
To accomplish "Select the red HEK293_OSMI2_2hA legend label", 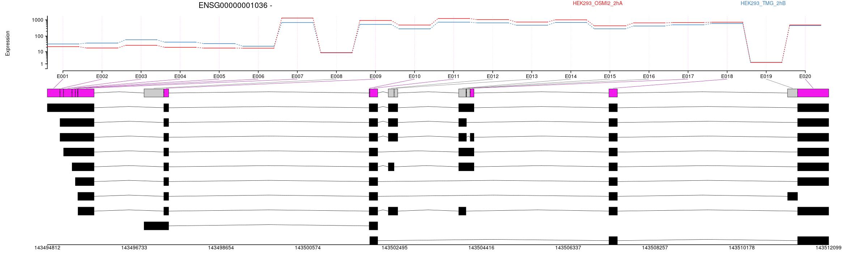I will [597, 3].
